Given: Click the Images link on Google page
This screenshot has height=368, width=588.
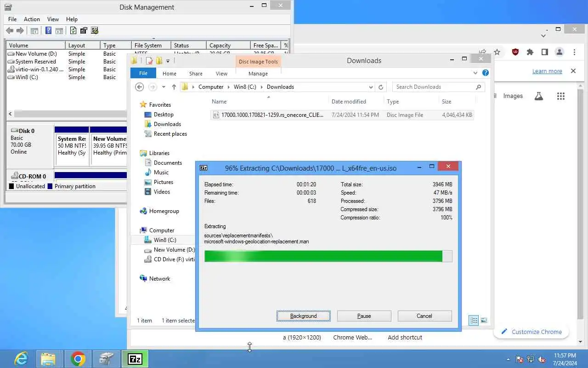Looking at the screenshot, I should (513, 96).
